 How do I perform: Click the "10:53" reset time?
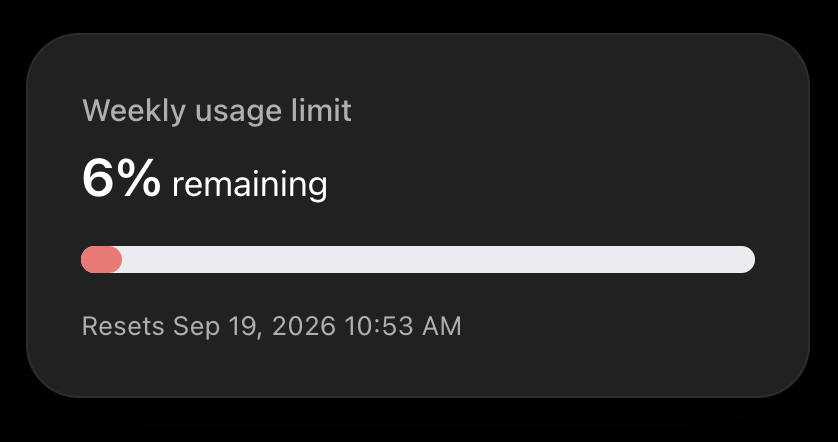point(379,326)
